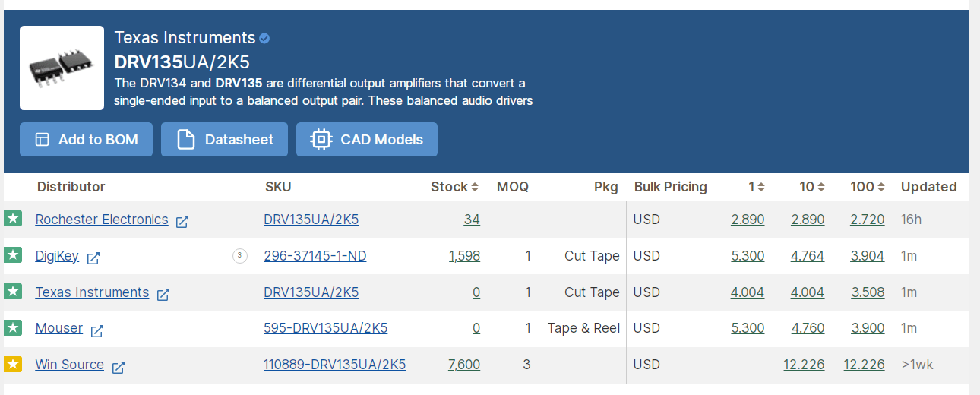
Task: Click the >1wk updated value for Win Source
Action: 917,365
